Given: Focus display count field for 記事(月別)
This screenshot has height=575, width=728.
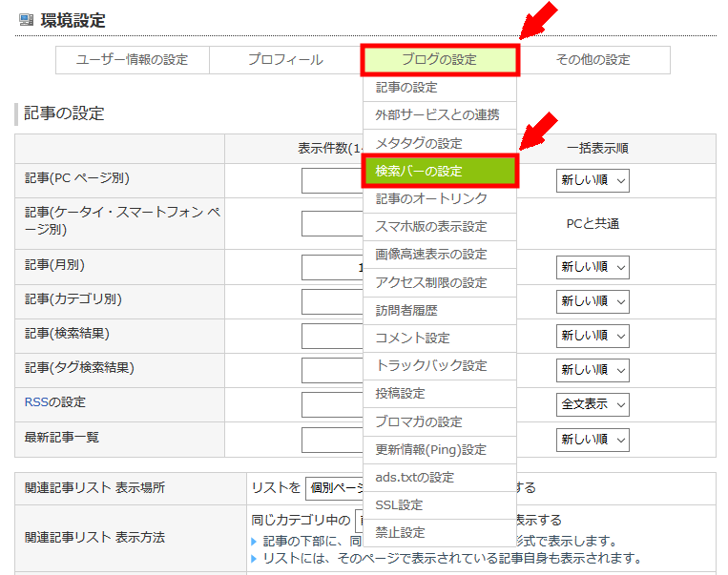Looking at the screenshot, I should pos(332,267).
